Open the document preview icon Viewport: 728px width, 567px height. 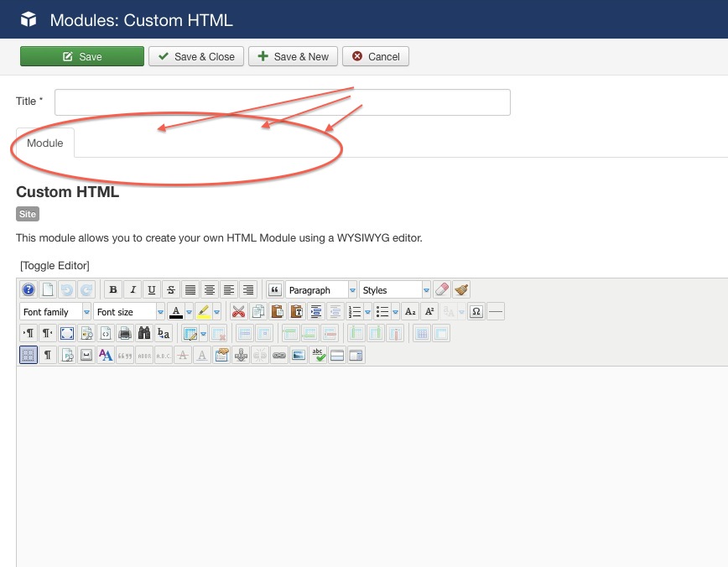[x=86, y=334]
